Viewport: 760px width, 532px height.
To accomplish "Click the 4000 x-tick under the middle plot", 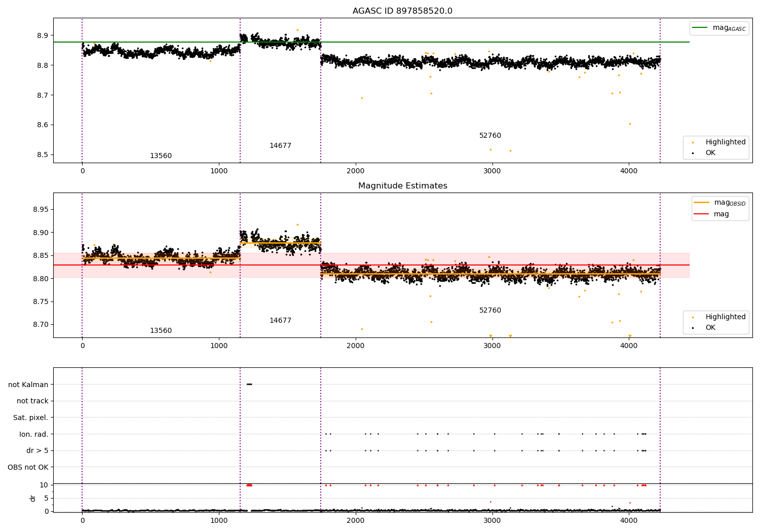I will coord(629,346).
